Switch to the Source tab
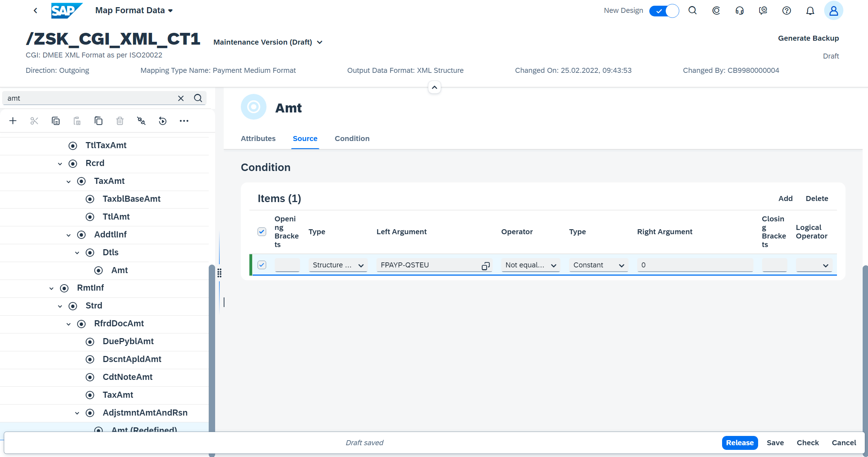 click(305, 139)
